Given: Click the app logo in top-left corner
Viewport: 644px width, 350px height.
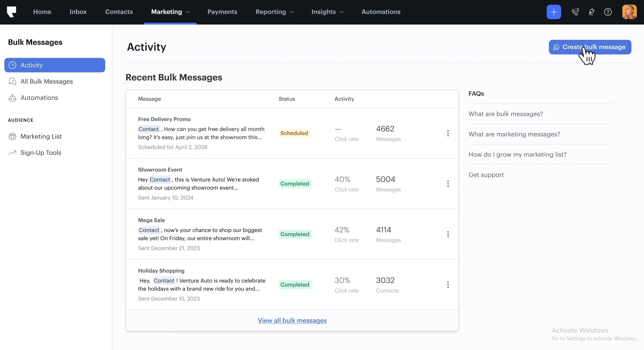Looking at the screenshot, I should 12,12.
